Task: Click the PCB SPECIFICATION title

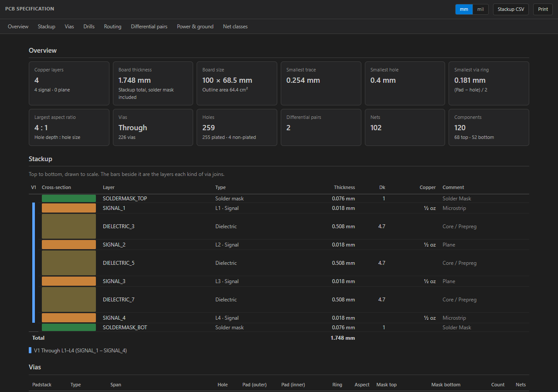Action: click(30, 9)
